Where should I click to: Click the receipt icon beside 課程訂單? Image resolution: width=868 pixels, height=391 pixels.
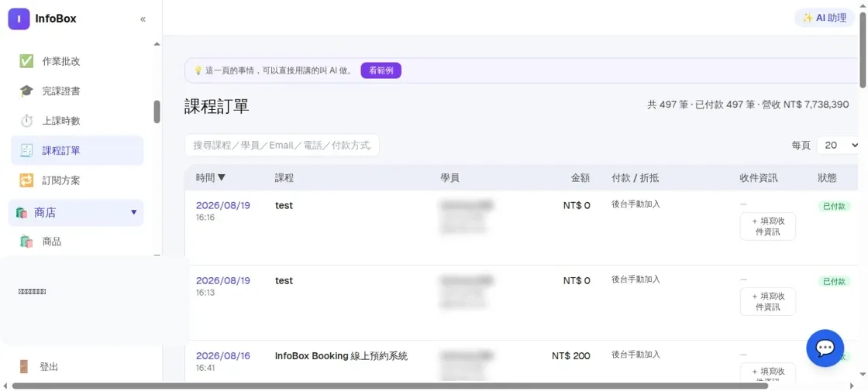(x=26, y=150)
